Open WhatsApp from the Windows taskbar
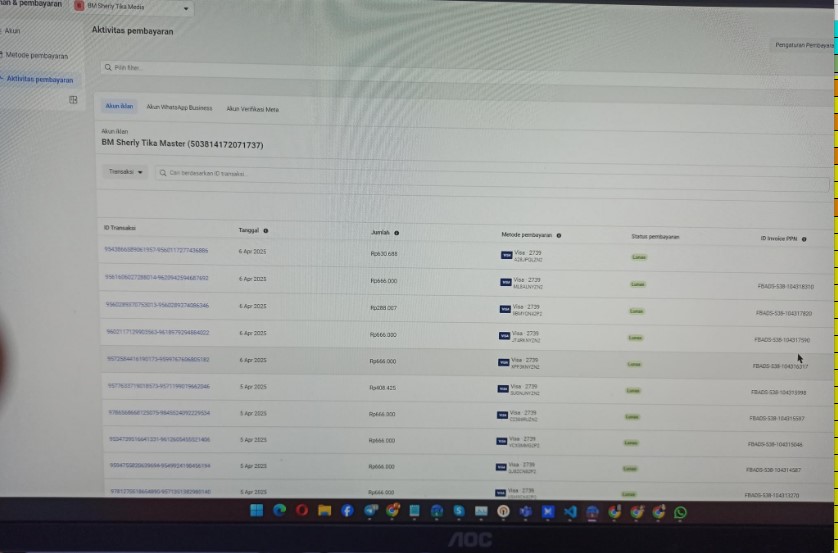Viewport: 838px width, 553px height. pos(681,511)
